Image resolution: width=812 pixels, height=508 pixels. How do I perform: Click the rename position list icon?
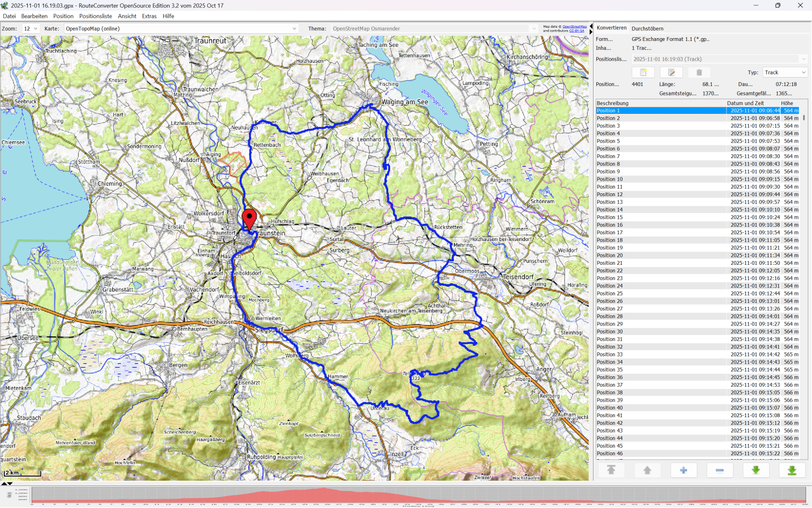click(671, 72)
